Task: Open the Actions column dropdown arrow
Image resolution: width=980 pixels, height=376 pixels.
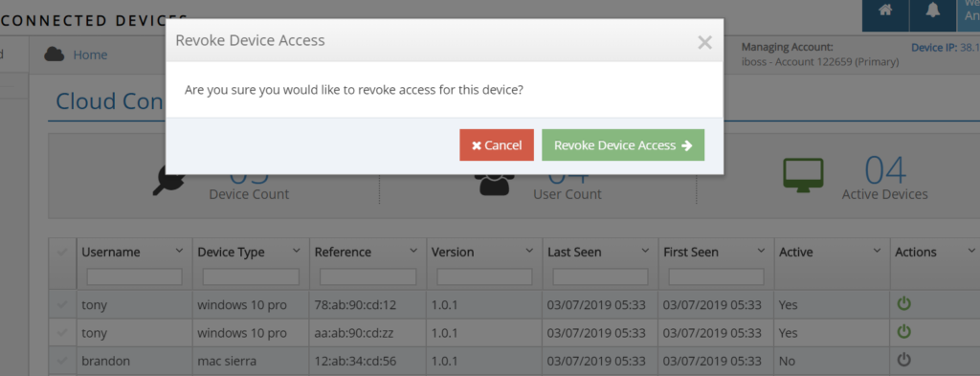Action: [x=970, y=251]
